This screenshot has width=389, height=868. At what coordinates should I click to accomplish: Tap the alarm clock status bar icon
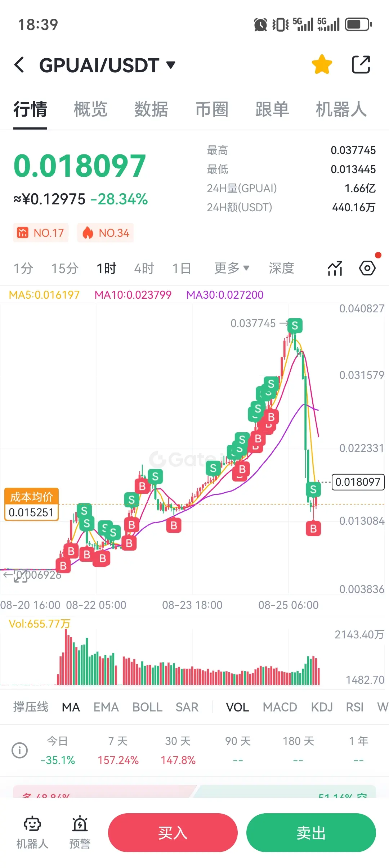tap(260, 25)
